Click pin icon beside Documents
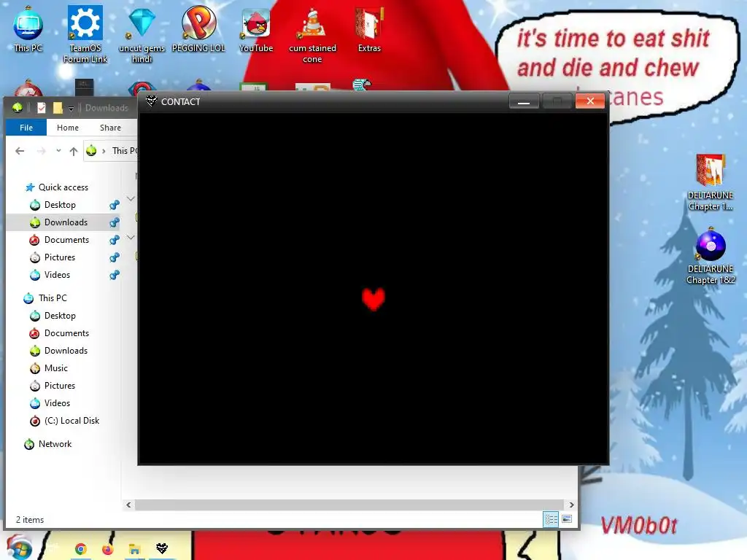The image size is (747, 560). (x=115, y=240)
